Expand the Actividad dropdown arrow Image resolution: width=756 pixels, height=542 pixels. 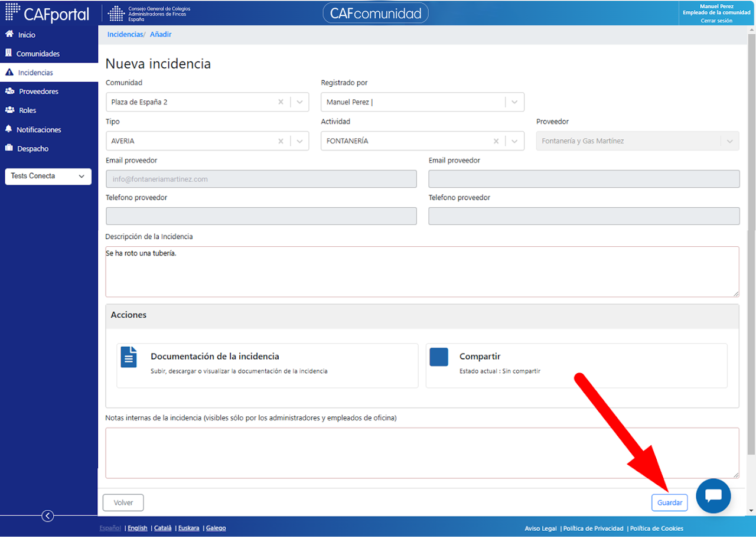(514, 141)
